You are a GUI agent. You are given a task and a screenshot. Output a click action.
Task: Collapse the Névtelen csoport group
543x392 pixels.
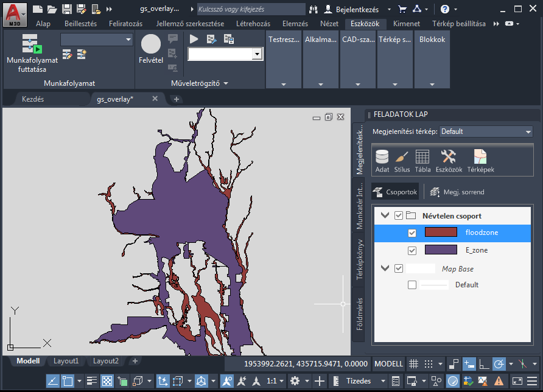click(385, 215)
